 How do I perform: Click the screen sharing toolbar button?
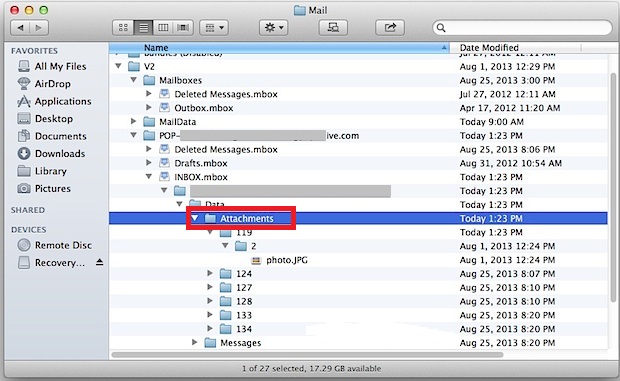pos(333,28)
